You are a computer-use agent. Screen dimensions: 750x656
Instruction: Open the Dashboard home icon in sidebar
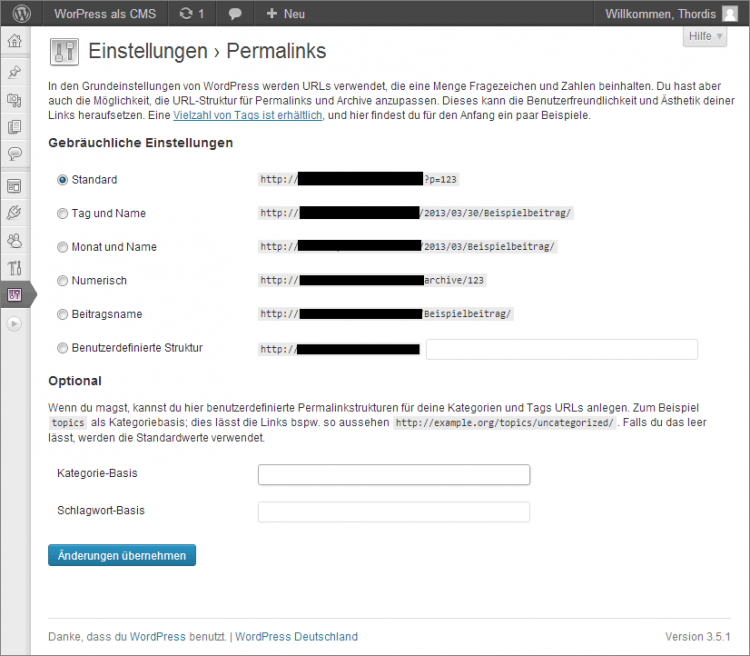[14, 42]
